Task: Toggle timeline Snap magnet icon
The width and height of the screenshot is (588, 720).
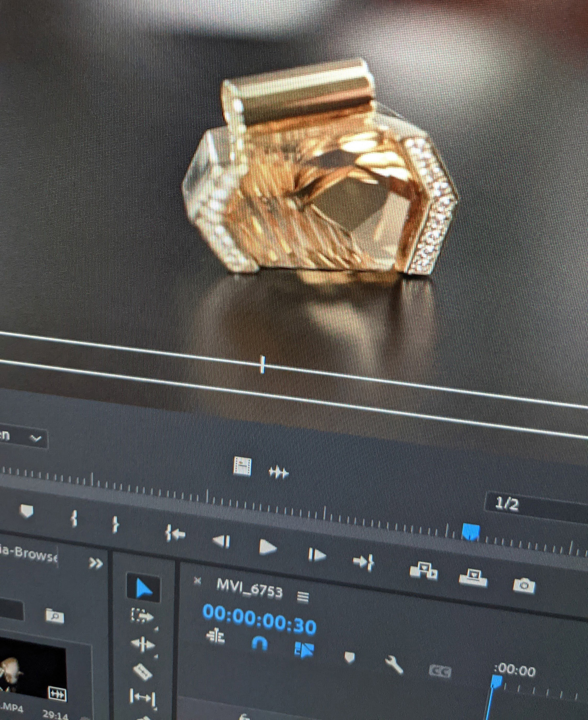Action: [260, 643]
